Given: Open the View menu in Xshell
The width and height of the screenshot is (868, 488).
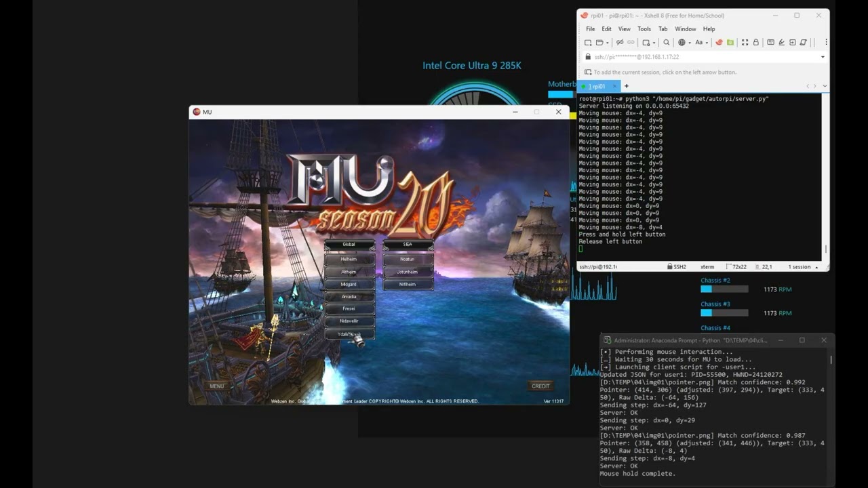Looking at the screenshot, I should (625, 29).
